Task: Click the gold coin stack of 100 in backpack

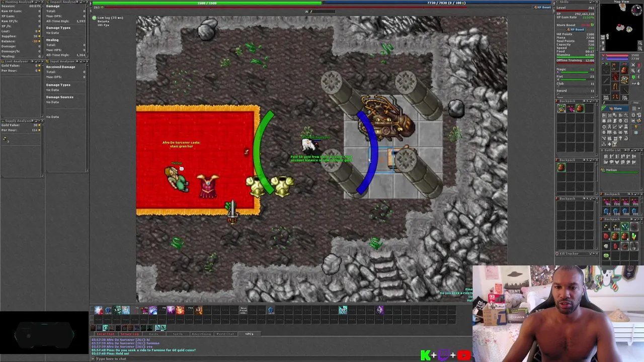Action: pos(615,227)
